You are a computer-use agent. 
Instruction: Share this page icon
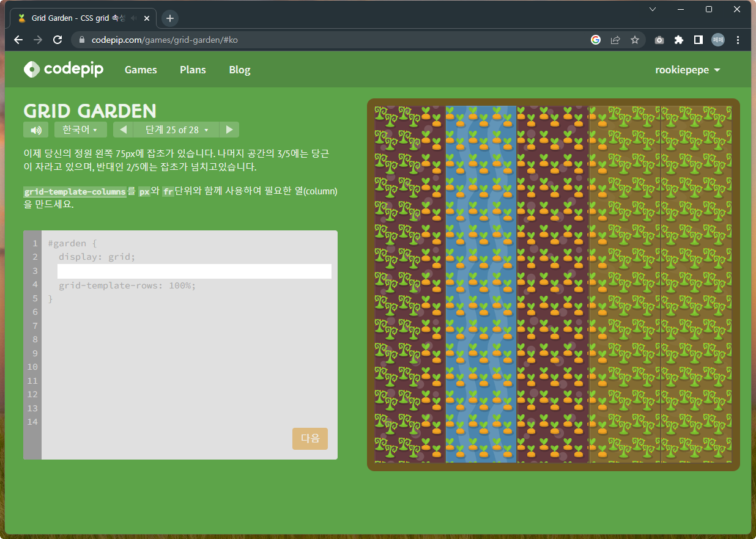coord(615,40)
